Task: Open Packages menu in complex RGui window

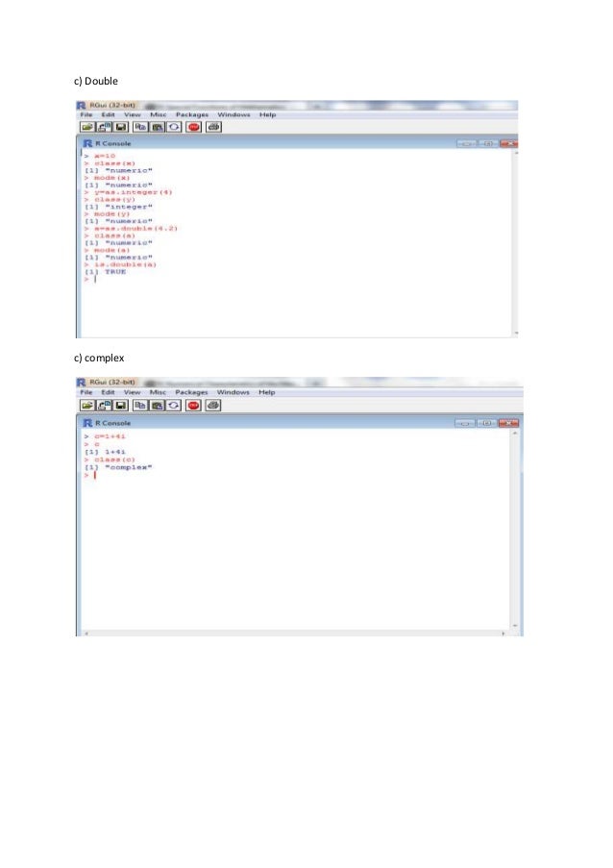Action: click(191, 392)
